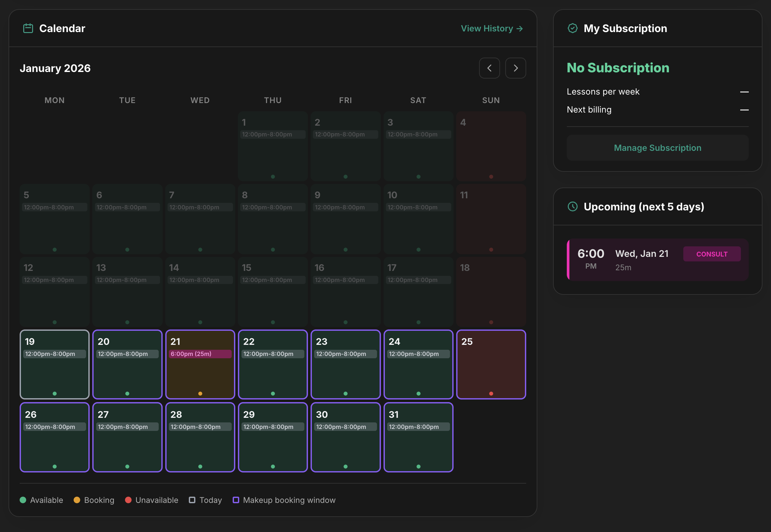Toggle the Today legend indicator

pyautogui.click(x=205, y=500)
